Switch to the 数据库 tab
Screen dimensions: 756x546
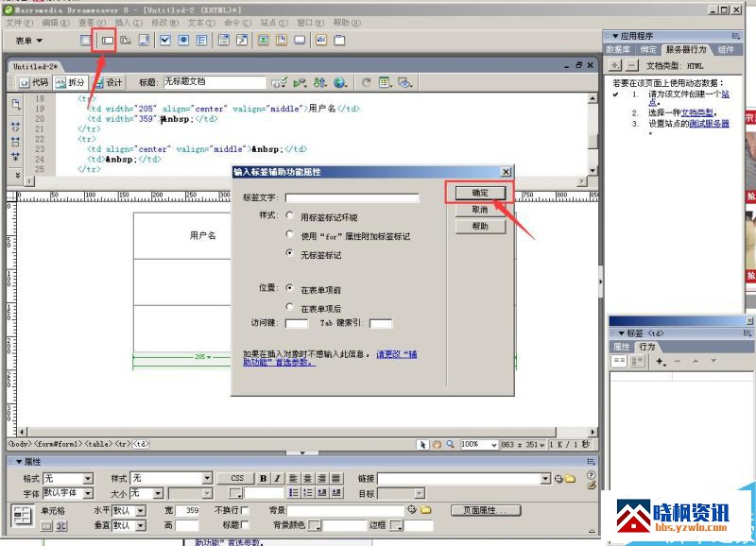coord(618,50)
